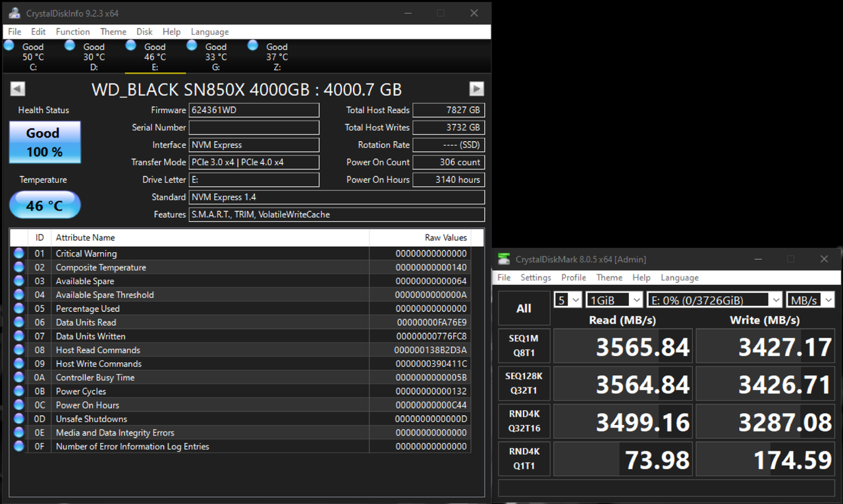Viewport: 843px width, 504px height.
Task: Run the RND4K Q32T16 benchmark
Action: tap(524, 421)
